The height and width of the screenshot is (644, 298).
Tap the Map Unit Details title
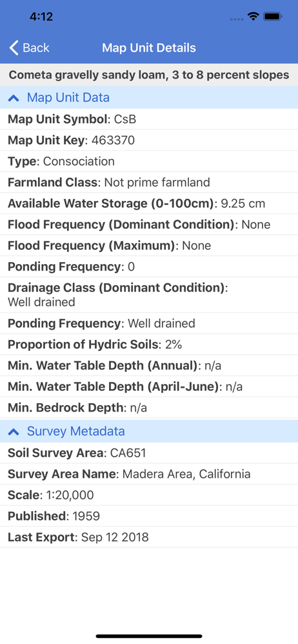tap(149, 48)
